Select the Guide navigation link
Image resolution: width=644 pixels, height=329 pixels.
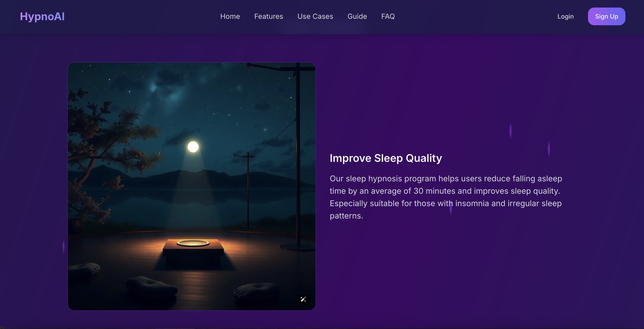357,17
